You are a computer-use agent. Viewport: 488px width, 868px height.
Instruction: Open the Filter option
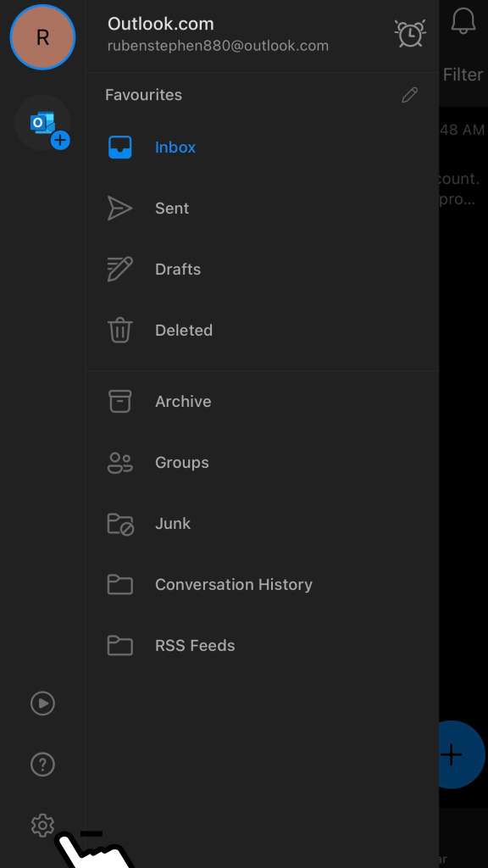pos(463,75)
